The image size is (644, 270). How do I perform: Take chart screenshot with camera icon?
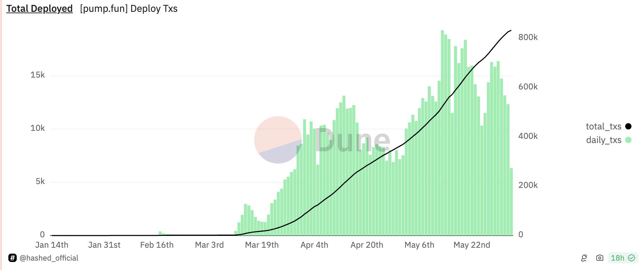(599, 258)
